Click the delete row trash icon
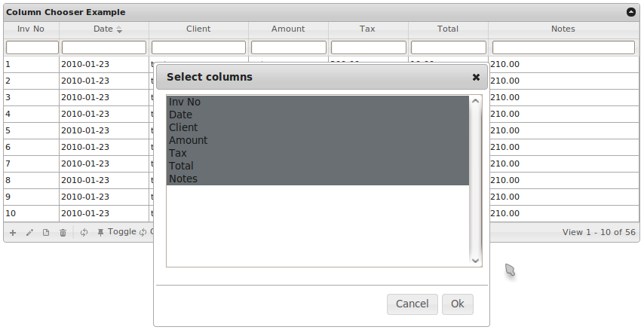 click(63, 233)
